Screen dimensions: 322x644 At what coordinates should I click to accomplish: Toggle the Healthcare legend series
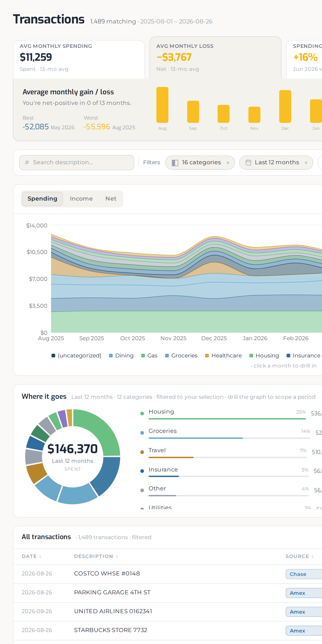(223, 356)
